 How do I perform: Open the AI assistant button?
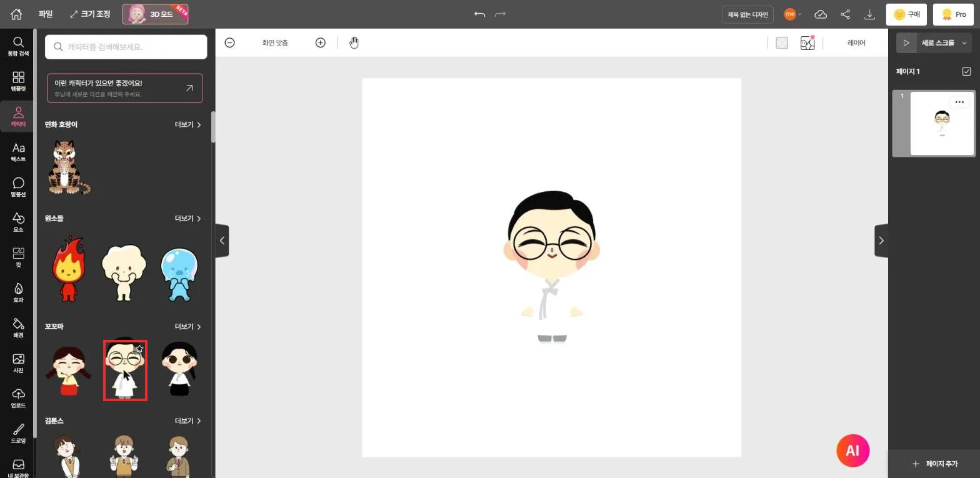[853, 451]
